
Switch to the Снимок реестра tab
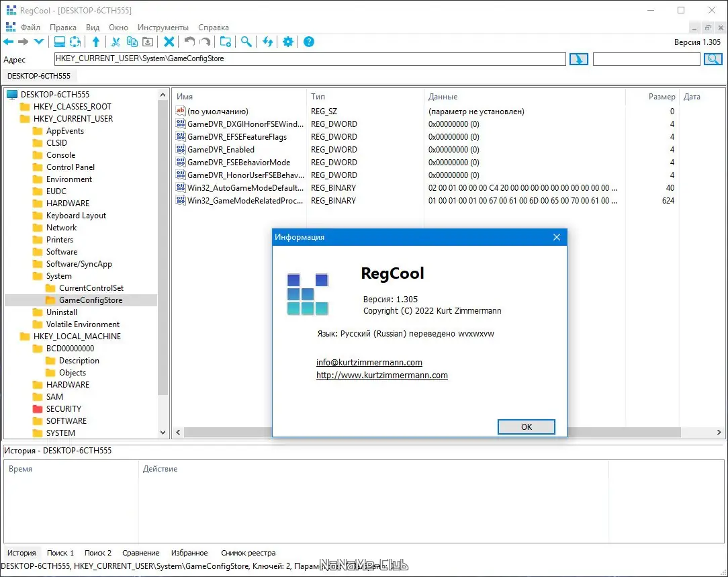click(x=248, y=553)
